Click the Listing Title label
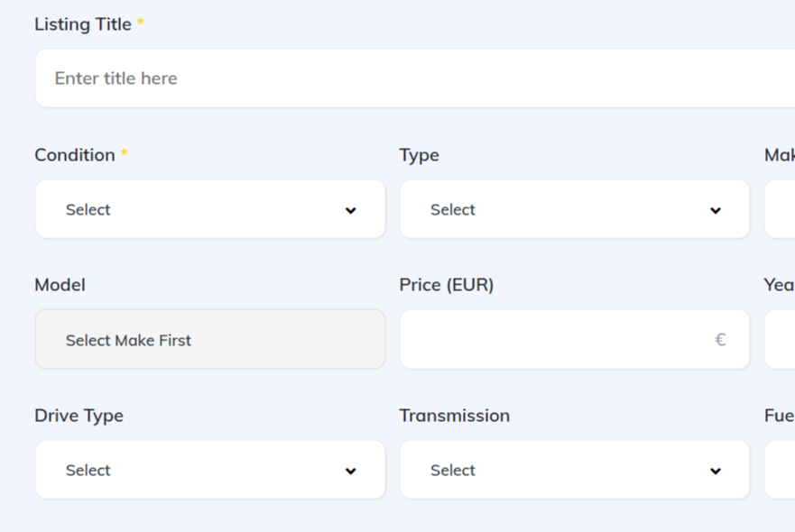The width and height of the screenshot is (795, 532). (83, 24)
